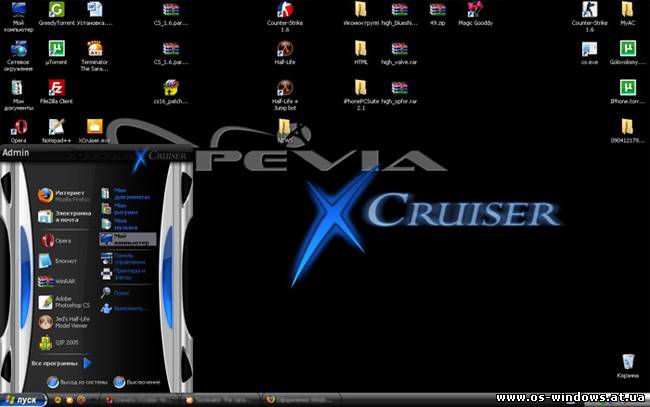Click the пуск Start button
Image resolution: width=650 pixels, height=407 pixels.
pos(24,400)
